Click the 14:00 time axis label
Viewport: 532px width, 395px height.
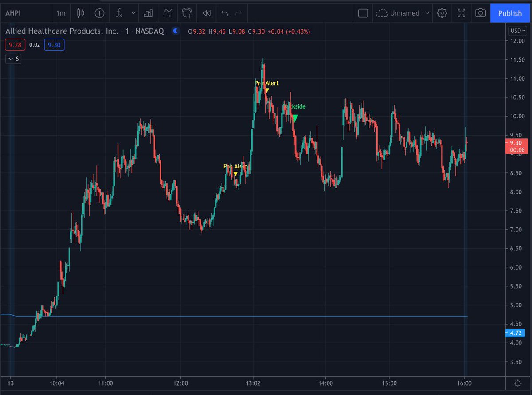coord(325,383)
